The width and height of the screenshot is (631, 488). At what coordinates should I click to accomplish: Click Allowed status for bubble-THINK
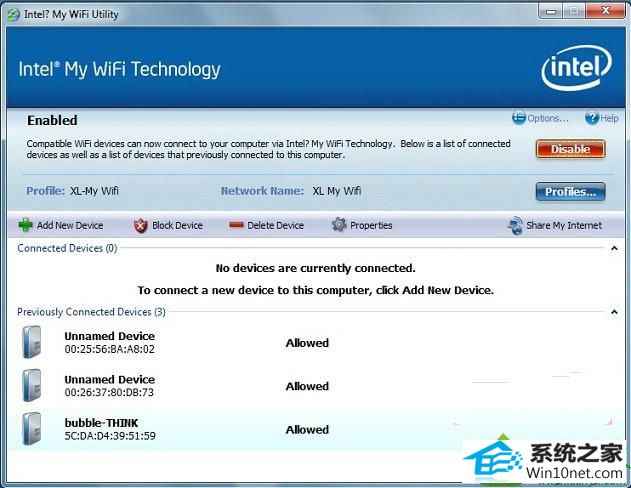coord(307,430)
